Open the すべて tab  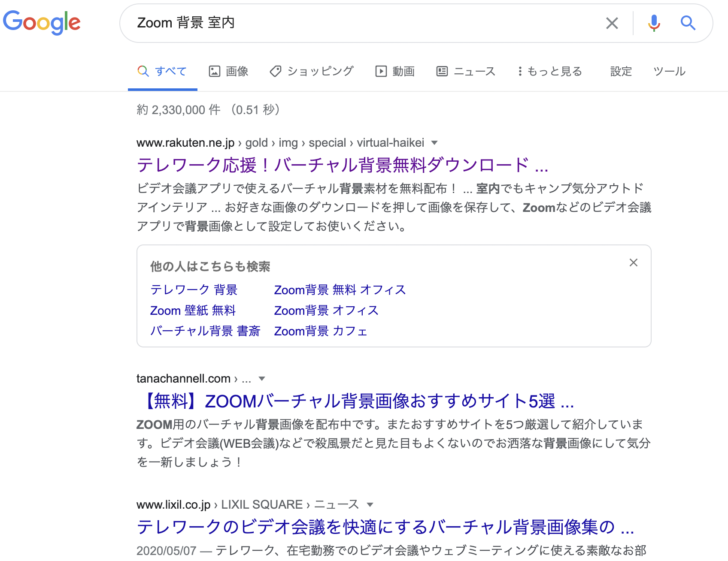(x=162, y=71)
